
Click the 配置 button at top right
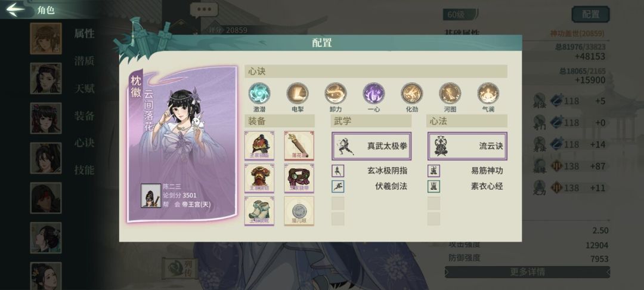(590, 14)
